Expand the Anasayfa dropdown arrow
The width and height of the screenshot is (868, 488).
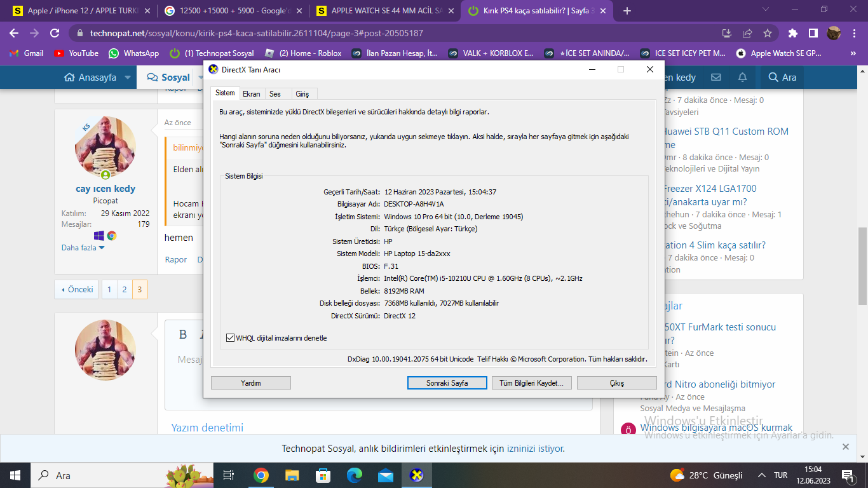tap(127, 78)
